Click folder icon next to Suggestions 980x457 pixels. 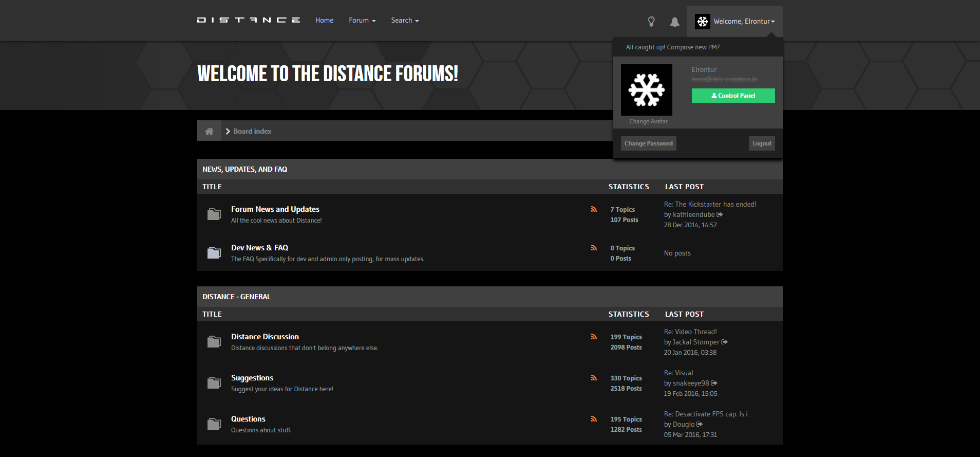tap(214, 382)
